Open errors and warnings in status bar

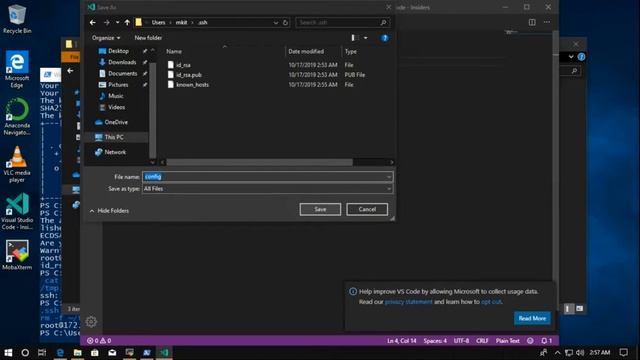99,341
